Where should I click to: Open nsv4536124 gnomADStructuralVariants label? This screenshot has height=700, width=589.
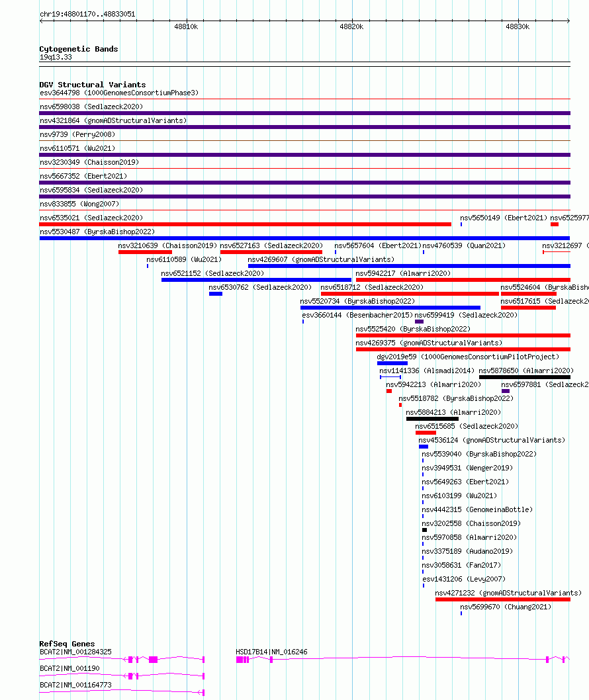pos(492,440)
